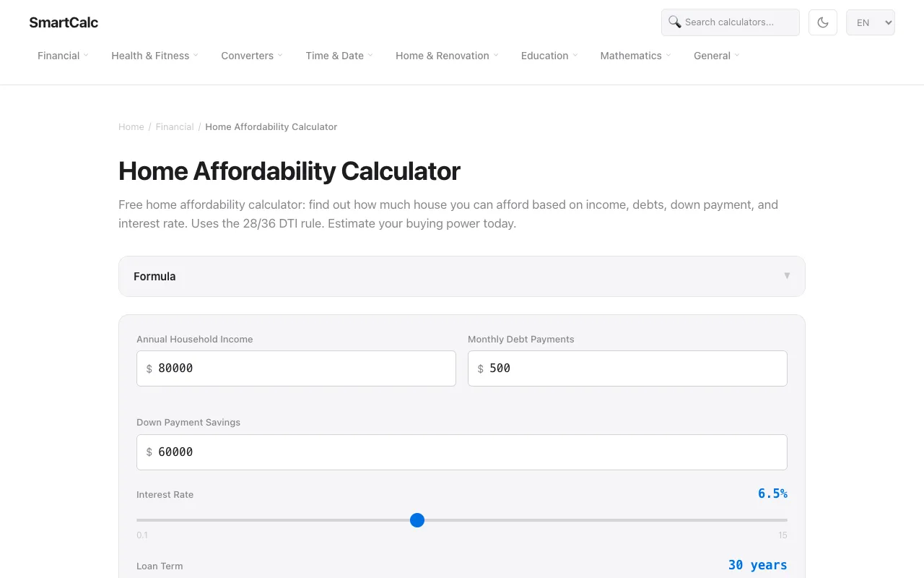Open the Health & Fitness menu
The image size is (924, 578).
tap(154, 56)
